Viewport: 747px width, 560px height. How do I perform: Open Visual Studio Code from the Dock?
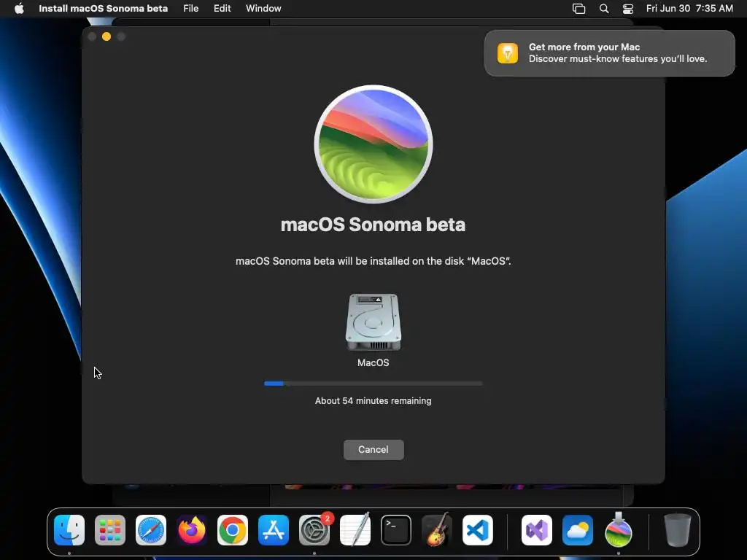(477, 530)
